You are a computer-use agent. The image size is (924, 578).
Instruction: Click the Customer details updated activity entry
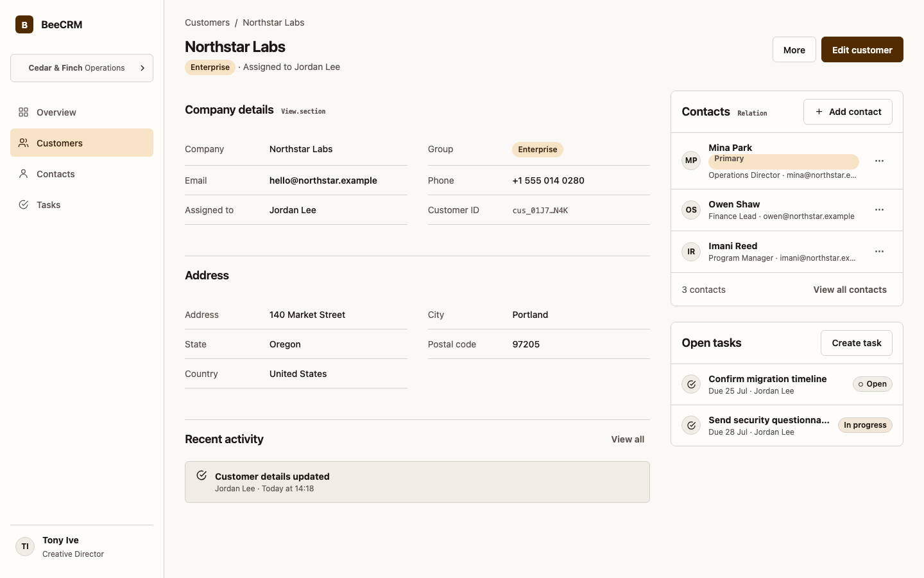pyautogui.click(x=417, y=482)
